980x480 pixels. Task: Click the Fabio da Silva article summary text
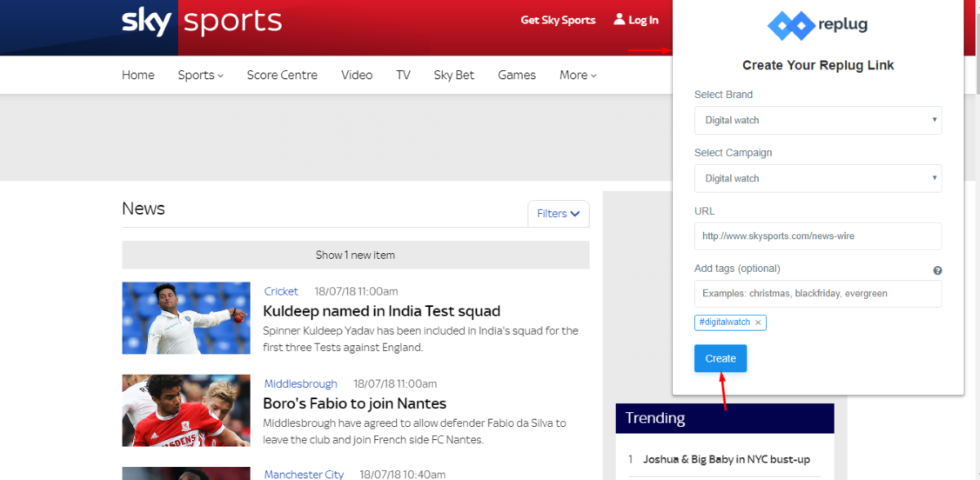click(x=414, y=431)
